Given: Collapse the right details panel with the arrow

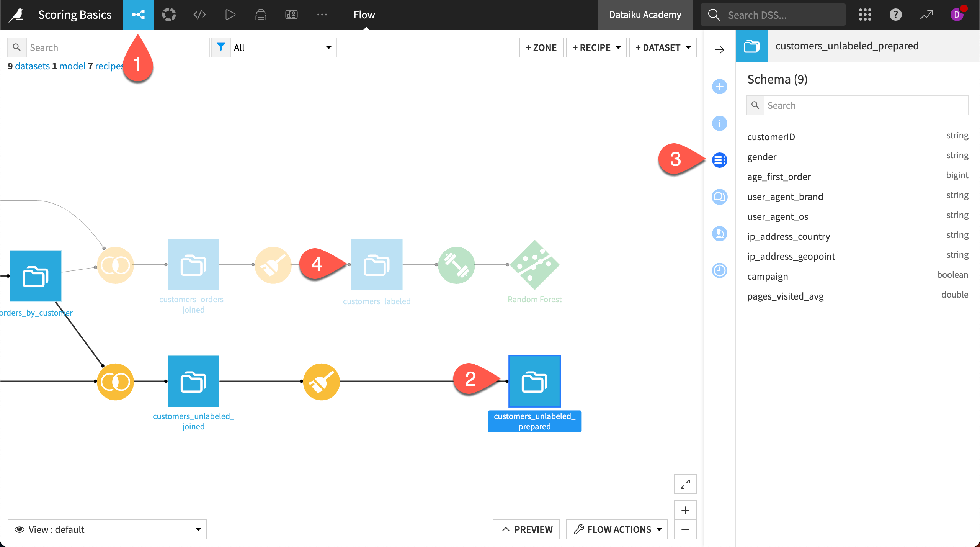Looking at the screenshot, I should tap(720, 49).
